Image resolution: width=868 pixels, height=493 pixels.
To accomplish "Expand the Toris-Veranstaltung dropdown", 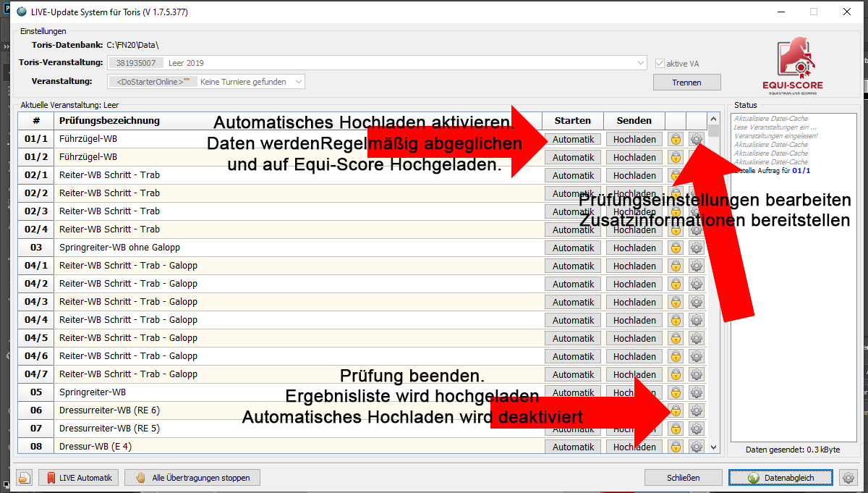I will (x=641, y=64).
